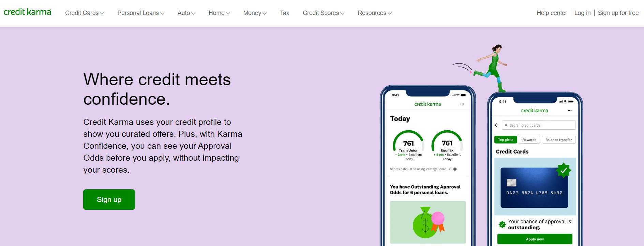This screenshot has height=246, width=644.
Task: Click the 'Credit Karma uses your credit profile' paragraph
Action: coord(163,146)
